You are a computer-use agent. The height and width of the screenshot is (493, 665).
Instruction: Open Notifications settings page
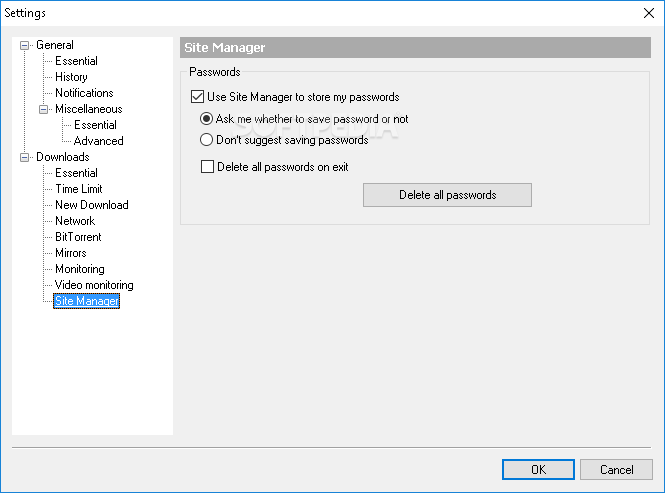[x=84, y=93]
